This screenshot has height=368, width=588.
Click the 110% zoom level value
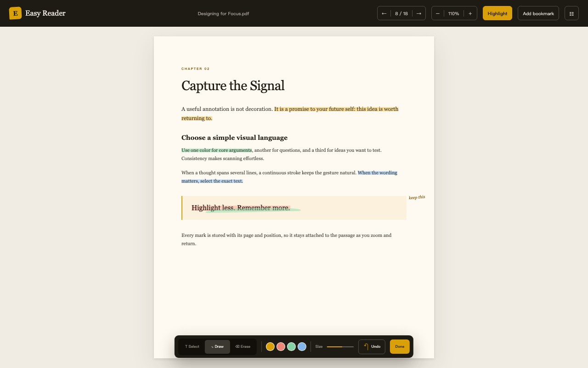[454, 13]
